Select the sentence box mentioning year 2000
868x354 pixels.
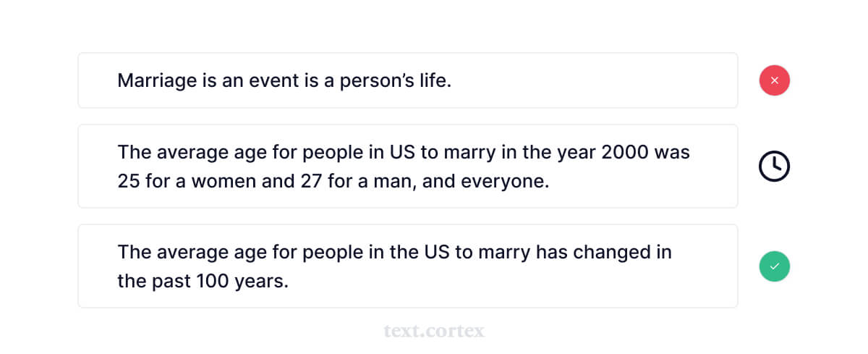coord(407,166)
